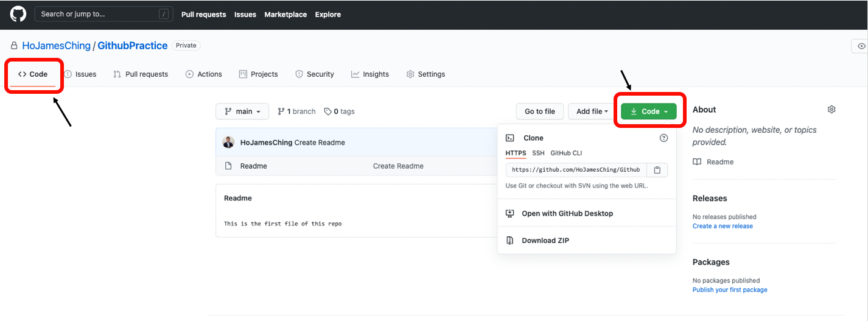The width and height of the screenshot is (868, 321).
Task: Click Create a new release link
Action: [x=723, y=226]
